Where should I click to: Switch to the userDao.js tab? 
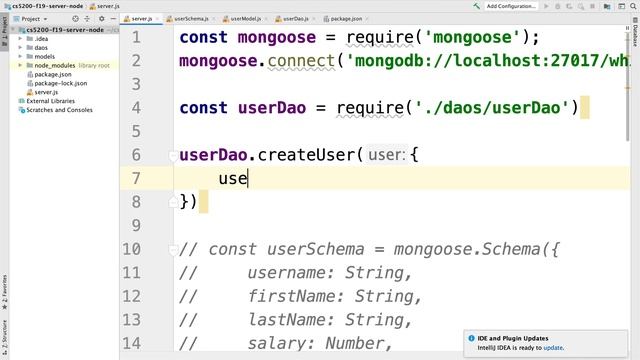[296, 19]
